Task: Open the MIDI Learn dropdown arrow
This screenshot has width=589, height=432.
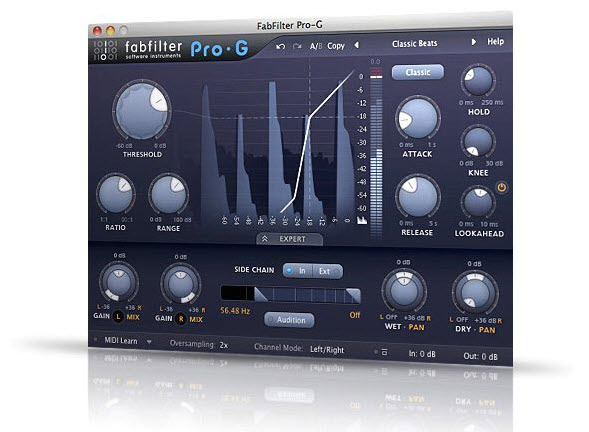Action: [x=149, y=342]
